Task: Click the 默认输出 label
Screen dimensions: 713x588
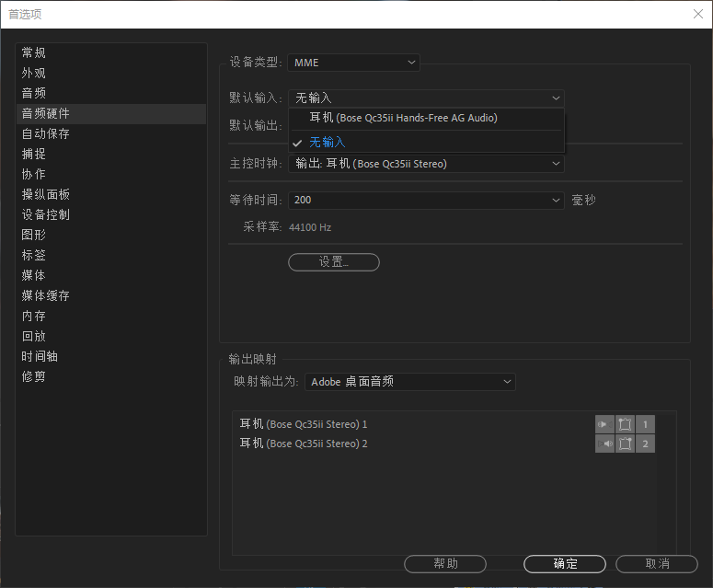Action: 256,125
